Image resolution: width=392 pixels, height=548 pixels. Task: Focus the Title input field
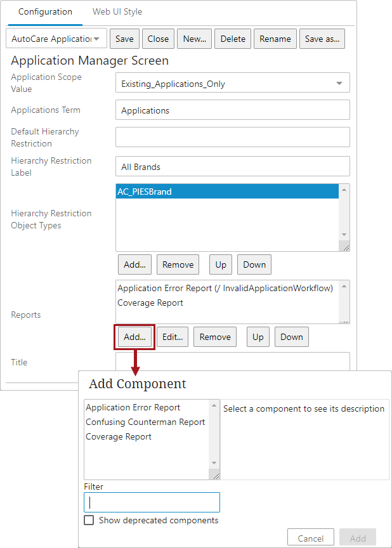pos(233,361)
